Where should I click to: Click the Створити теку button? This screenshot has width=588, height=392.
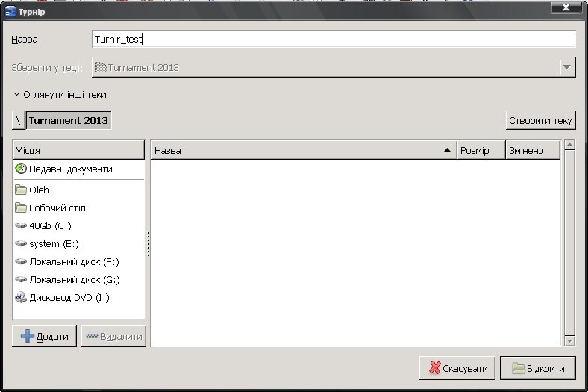point(540,121)
